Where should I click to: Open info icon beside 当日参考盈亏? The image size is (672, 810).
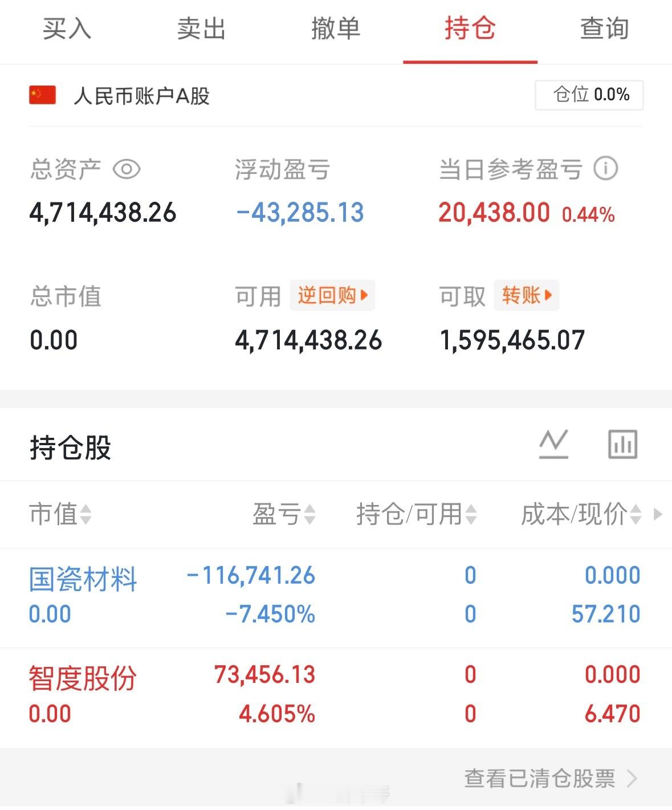click(x=605, y=169)
